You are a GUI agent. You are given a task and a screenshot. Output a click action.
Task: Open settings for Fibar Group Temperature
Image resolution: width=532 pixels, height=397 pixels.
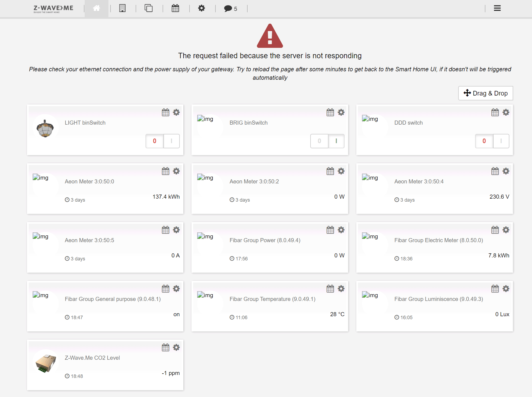click(341, 289)
